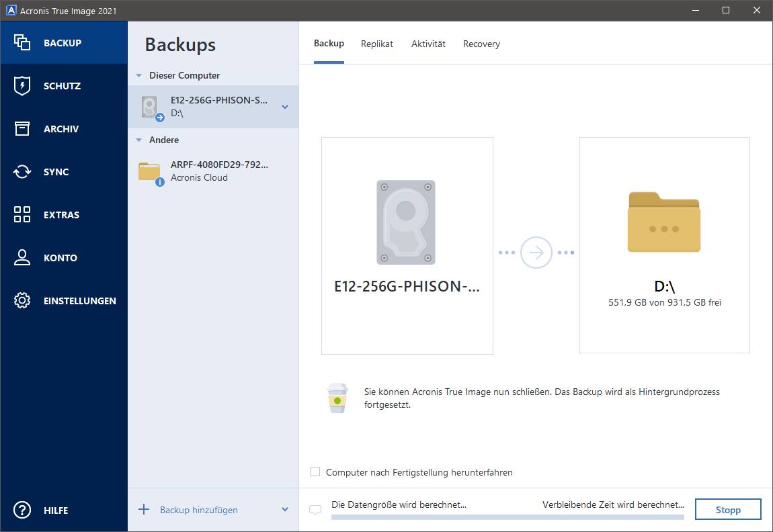Collapse the Dieser Computer section
Image resolution: width=773 pixels, height=532 pixels.
coord(139,76)
